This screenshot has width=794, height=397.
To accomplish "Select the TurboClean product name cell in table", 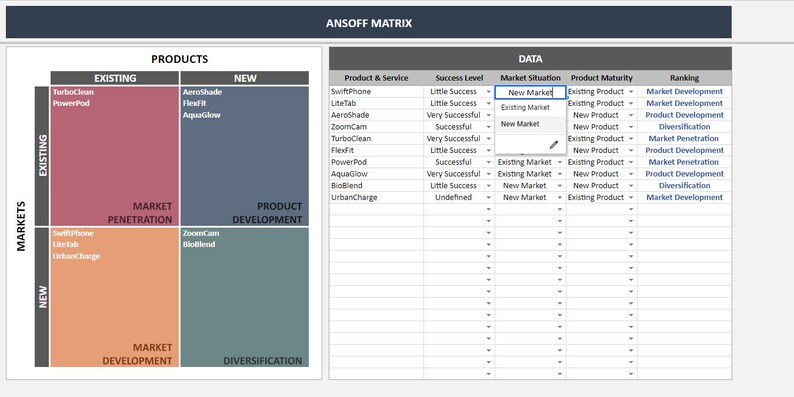I will pos(376,138).
